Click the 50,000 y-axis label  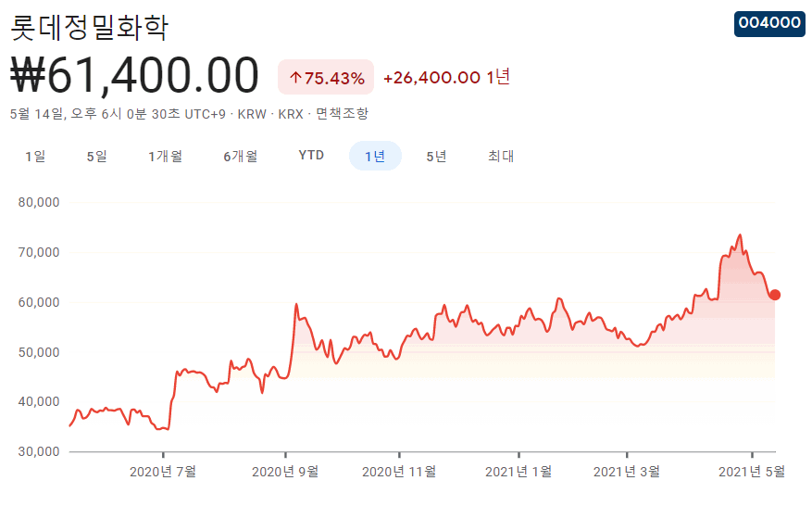pyautogui.click(x=39, y=352)
